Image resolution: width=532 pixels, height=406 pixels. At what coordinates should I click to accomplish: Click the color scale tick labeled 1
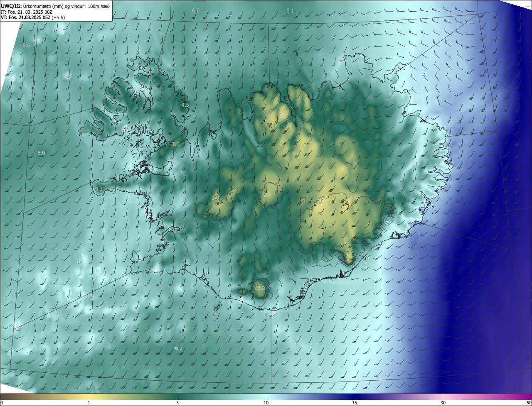pyautogui.click(x=89, y=403)
